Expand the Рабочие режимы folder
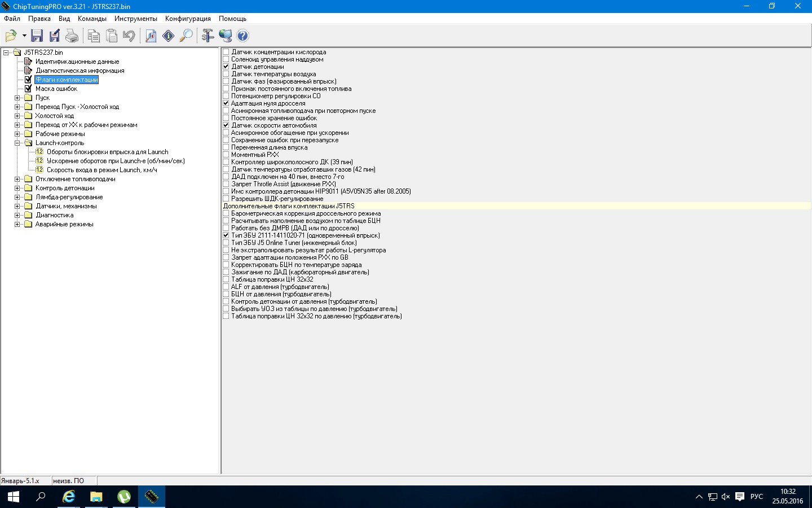This screenshot has width=812, height=508. click(x=17, y=134)
